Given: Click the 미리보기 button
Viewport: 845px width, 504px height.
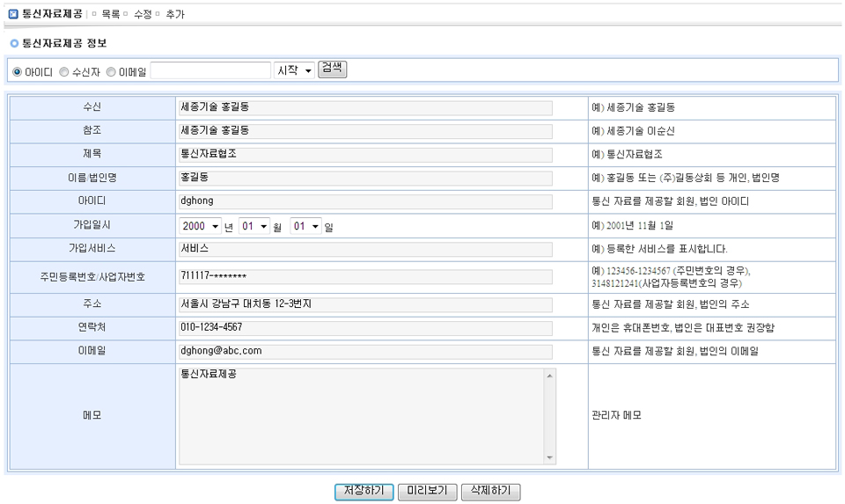Looking at the screenshot, I should click(427, 491).
